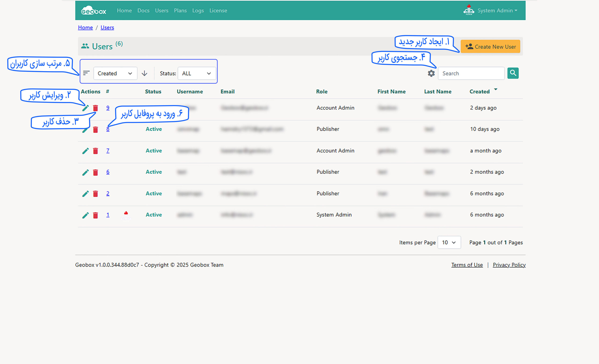Expand the Status ALL filter dropdown

click(x=196, y=73)
